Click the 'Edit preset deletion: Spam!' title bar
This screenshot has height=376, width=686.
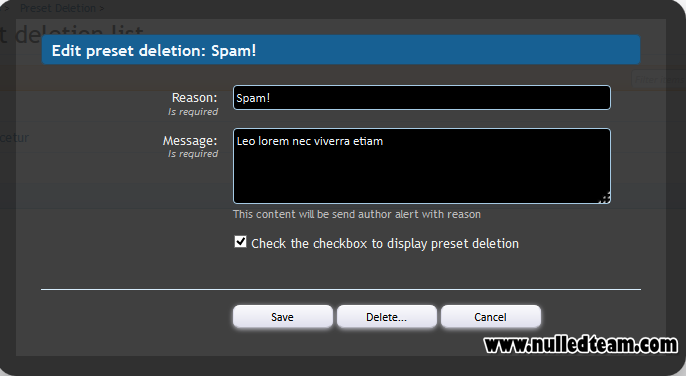[x=341, y=50]
